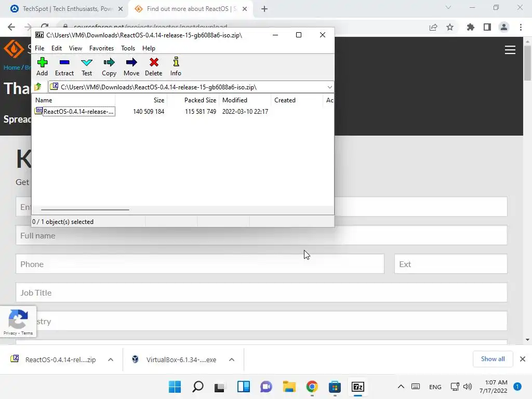The height and width of the screenshot is (399, 532).
Task: Open Chat app in taskbar
Action: pyautogui.click(x=266, y=387)
